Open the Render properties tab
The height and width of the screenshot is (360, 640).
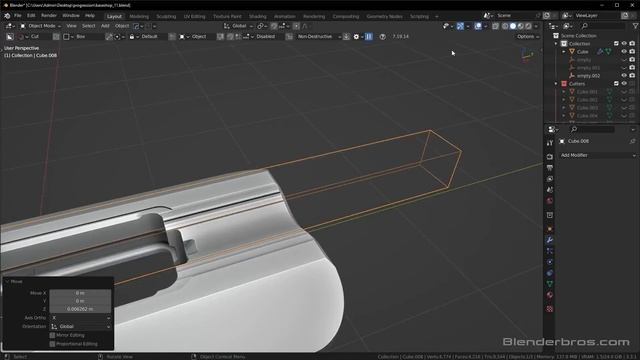pyautogui.click(x=550, y=157)
